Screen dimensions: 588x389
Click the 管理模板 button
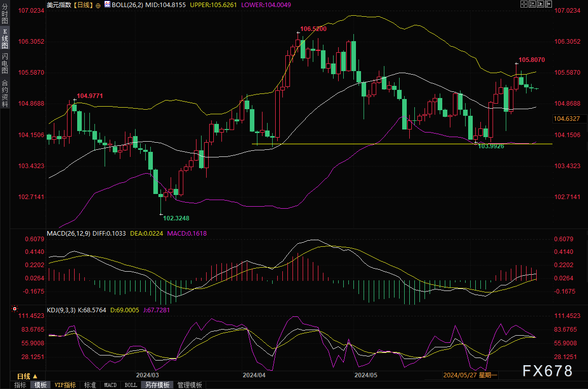pos(189,385)
